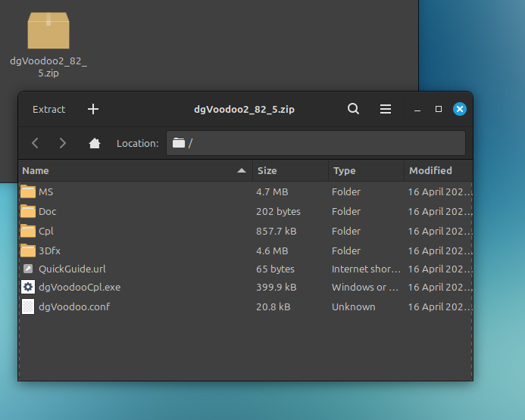
Task: Click the 'Internet shor…' type cell
Action: coord(367,269)
